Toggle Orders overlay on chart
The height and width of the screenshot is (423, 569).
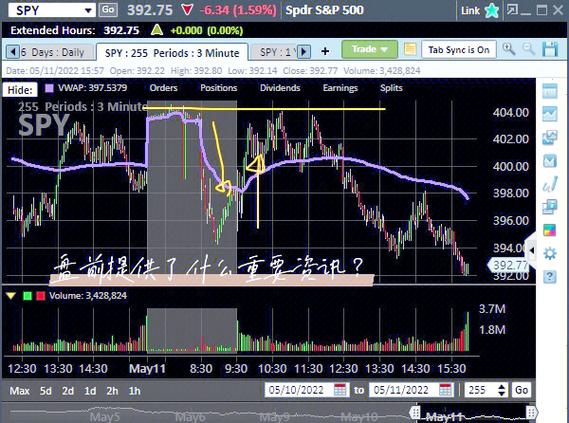163,88
